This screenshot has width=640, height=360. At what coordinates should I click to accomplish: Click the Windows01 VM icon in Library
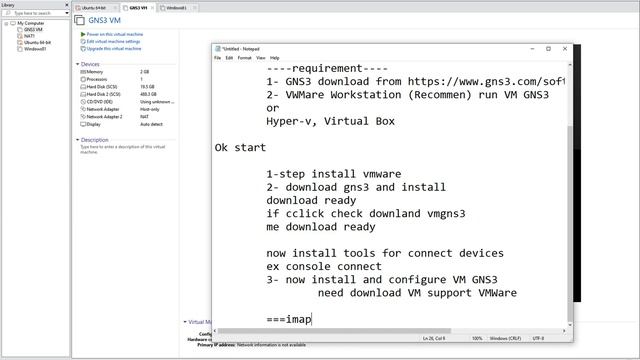[20, 49]
